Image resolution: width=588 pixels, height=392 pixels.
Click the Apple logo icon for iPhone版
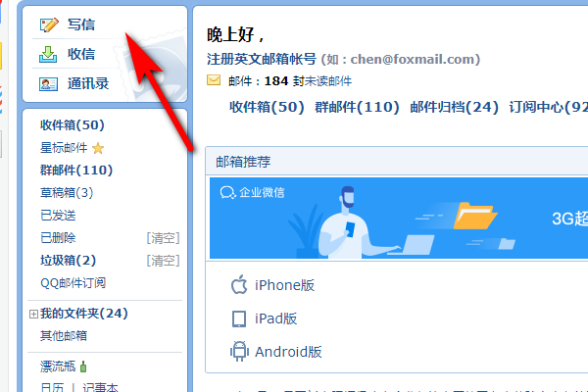(x=239, y=285)
